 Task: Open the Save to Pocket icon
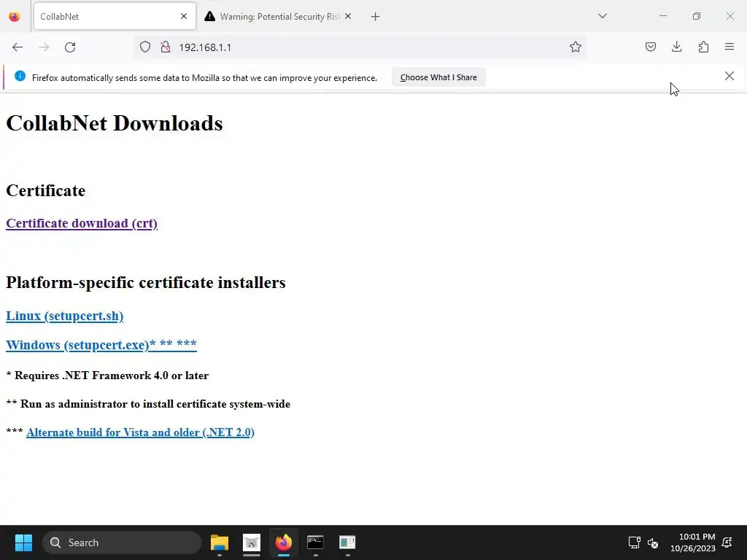650,47
